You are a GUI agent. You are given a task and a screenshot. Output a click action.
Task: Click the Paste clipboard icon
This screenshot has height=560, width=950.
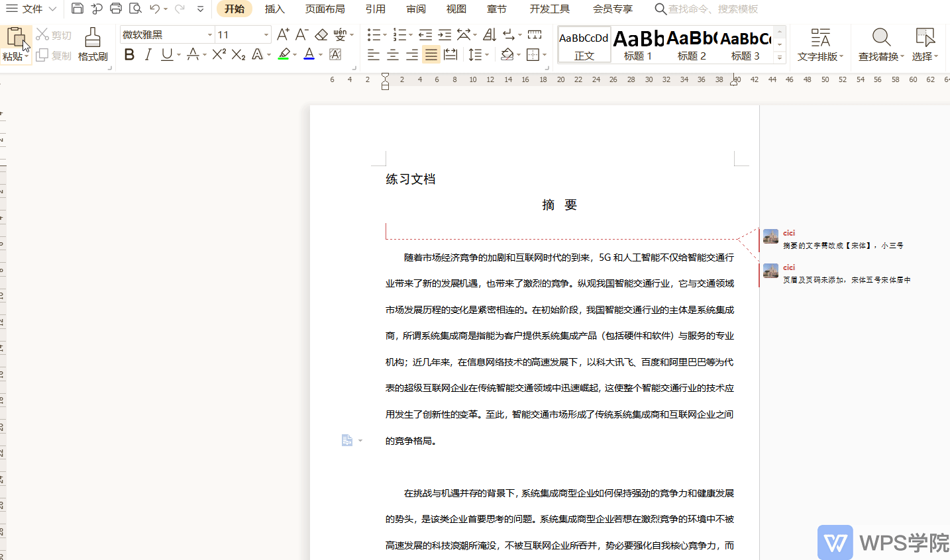point(16,38)
